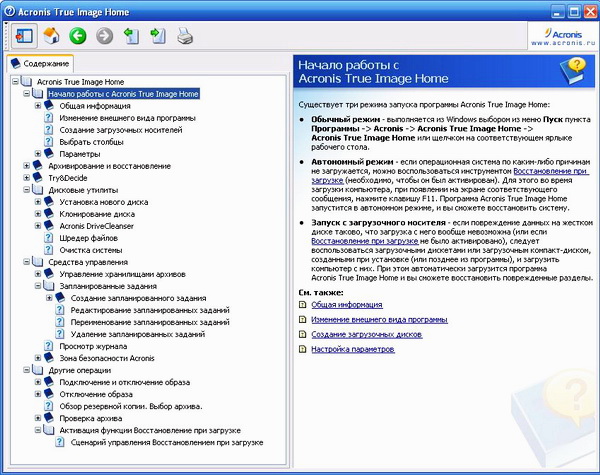Click book icon of Try&Decide
600x475 pixels.
click(38, 178)
